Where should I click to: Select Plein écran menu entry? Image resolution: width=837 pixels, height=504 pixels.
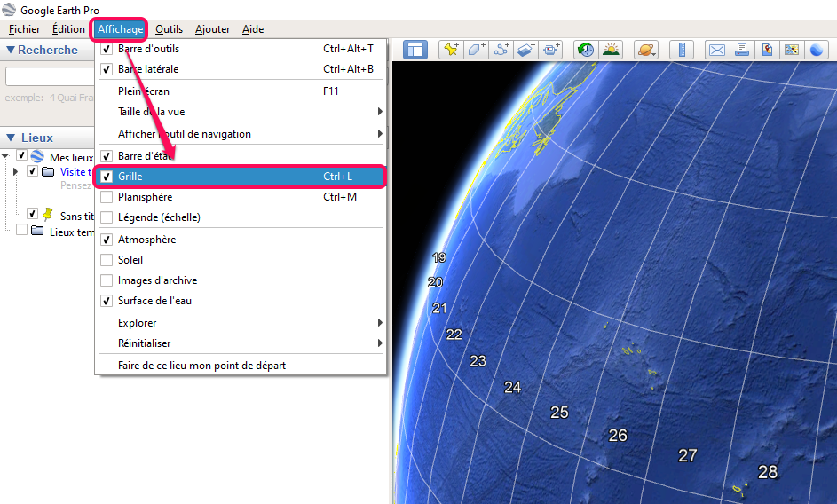(241, 91)
